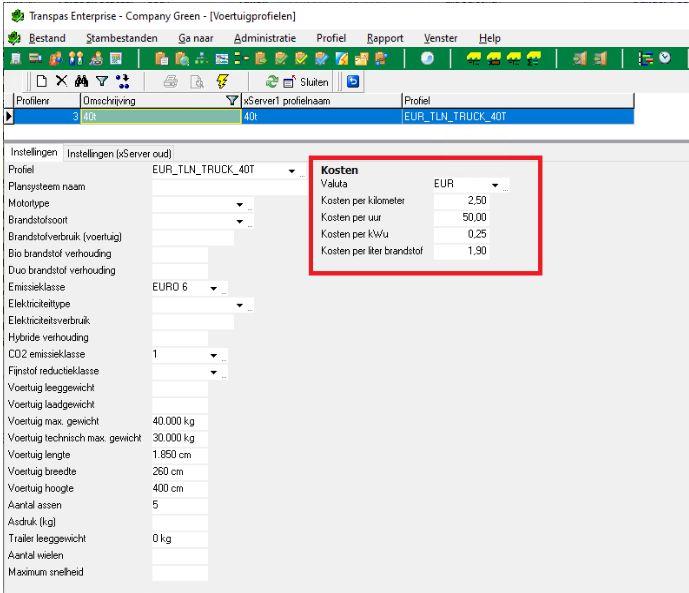Image resolution: width=689 pixels, height=593 pixels.
Task: Click the Kosten per kilometer field
Action: tap(462, 202)
